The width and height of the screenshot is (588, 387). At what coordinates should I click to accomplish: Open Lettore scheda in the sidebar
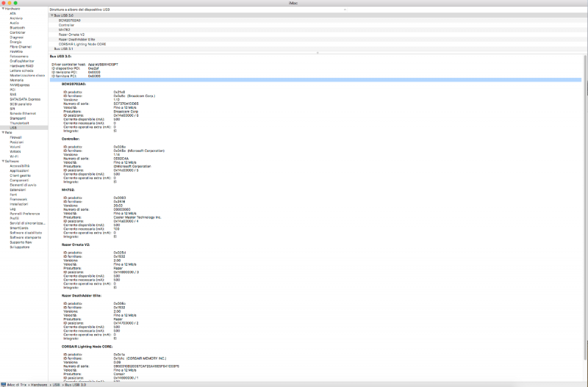pos(21,70)
